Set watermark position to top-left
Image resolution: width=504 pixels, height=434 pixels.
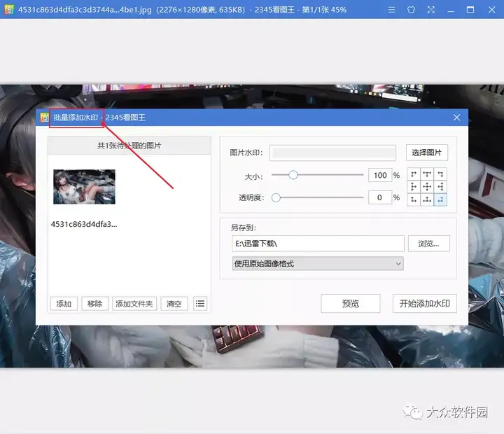[414, 174]
